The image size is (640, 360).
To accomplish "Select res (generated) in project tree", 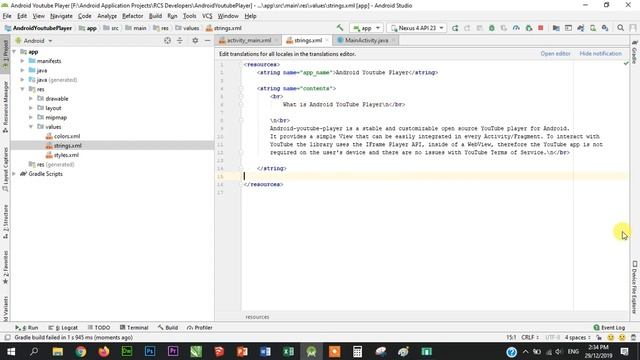I will point(51,164).
